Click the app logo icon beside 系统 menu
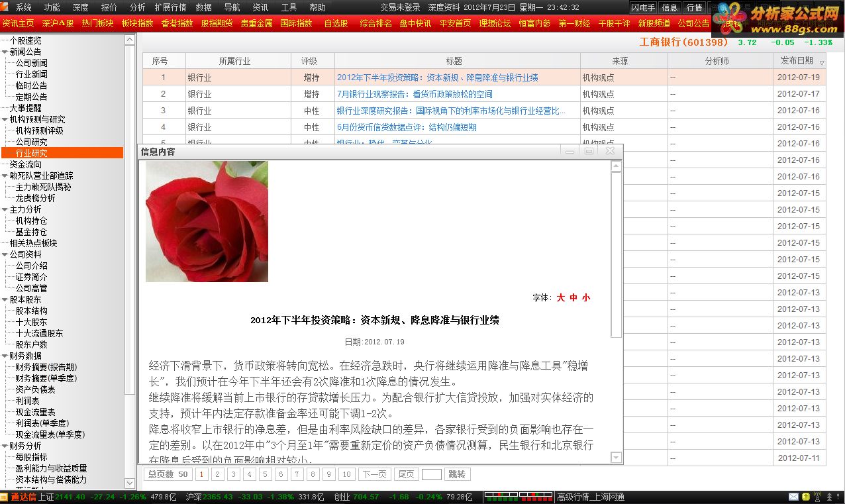This screenshot has width=845, height=504. pyautogui.click(x=5, y=7)
